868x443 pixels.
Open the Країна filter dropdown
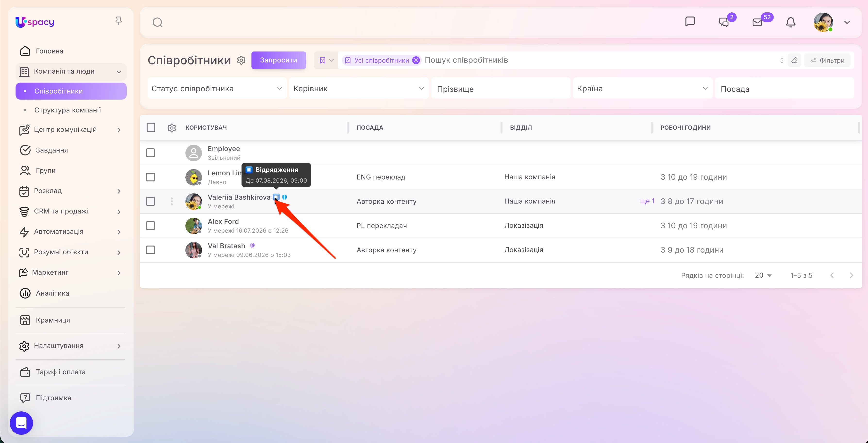pyautogui.click(x=642, y=88)
